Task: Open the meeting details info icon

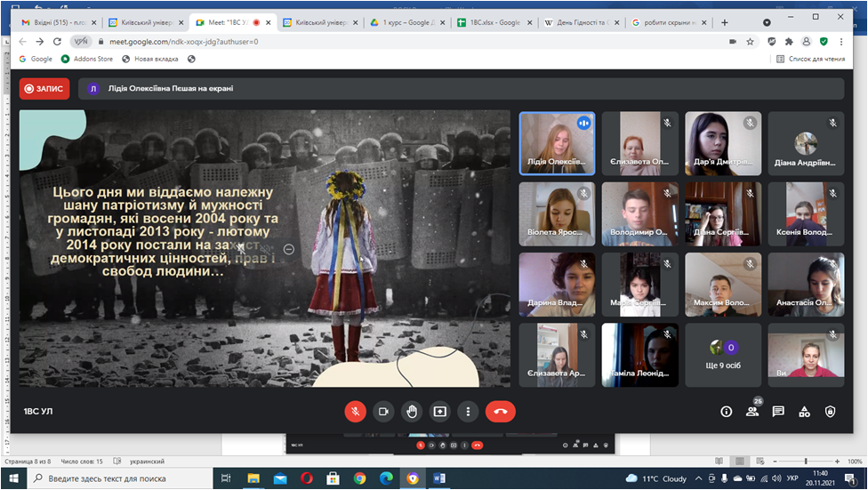Action: pos(726,412)
